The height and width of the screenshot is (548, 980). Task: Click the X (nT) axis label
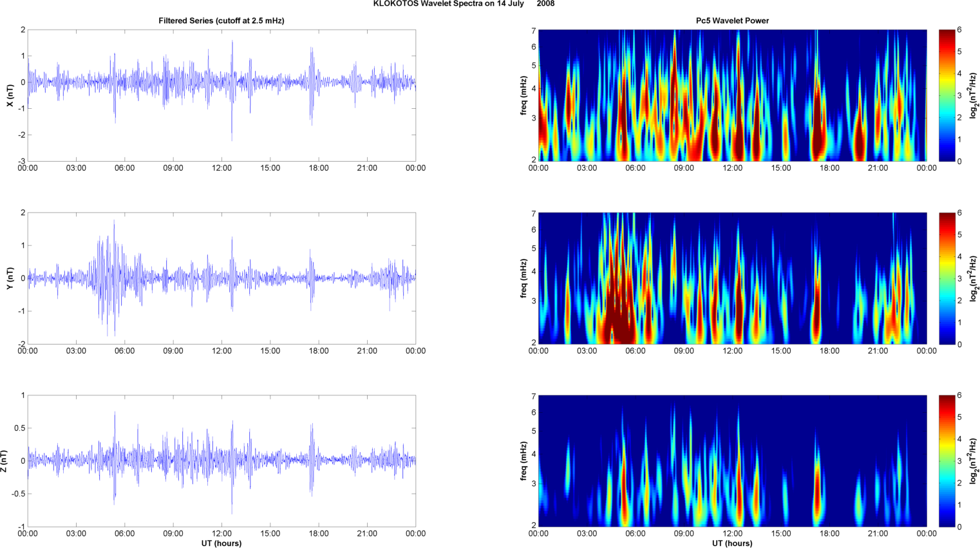[x=10, y=95]
